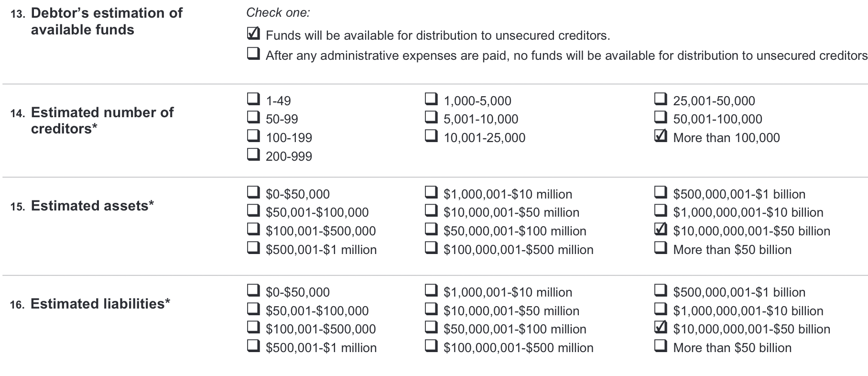Viewport: 868px width, 376px height.
Task: Mark 10,001-25,000 creditors checkbox
Action: pyautogui.click(x=431, y=136)
